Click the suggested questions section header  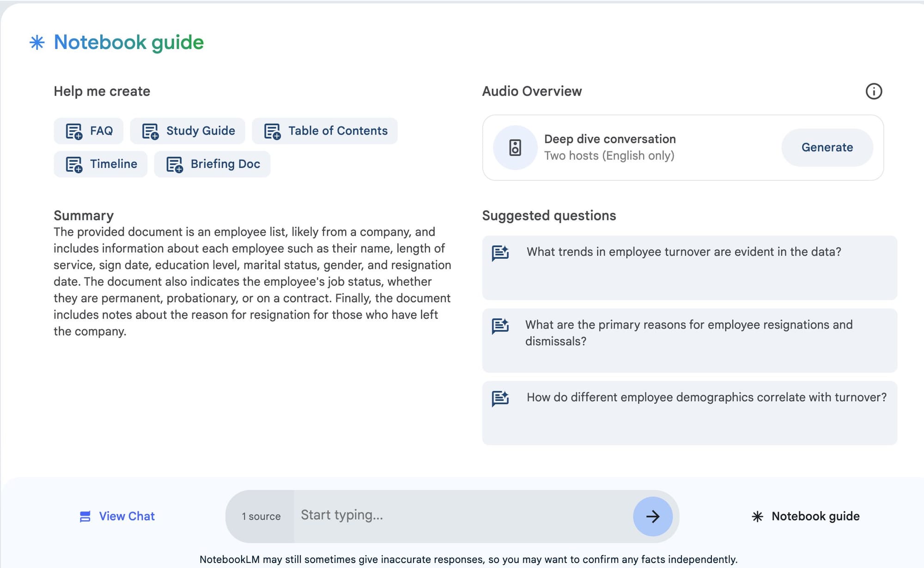pos(550,214)
